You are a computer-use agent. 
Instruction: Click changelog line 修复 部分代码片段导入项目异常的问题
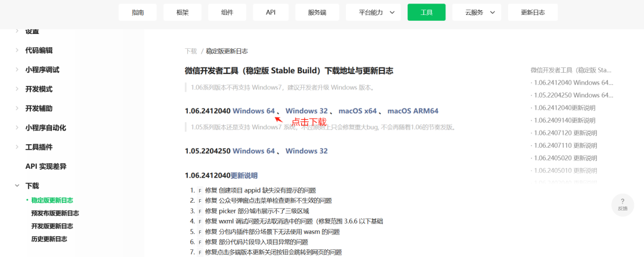[256, 242]
